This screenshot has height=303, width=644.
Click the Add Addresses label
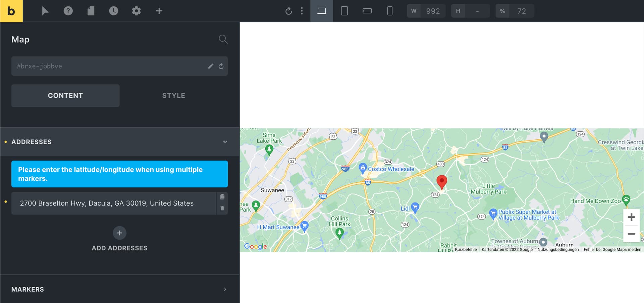pos(119,248)
